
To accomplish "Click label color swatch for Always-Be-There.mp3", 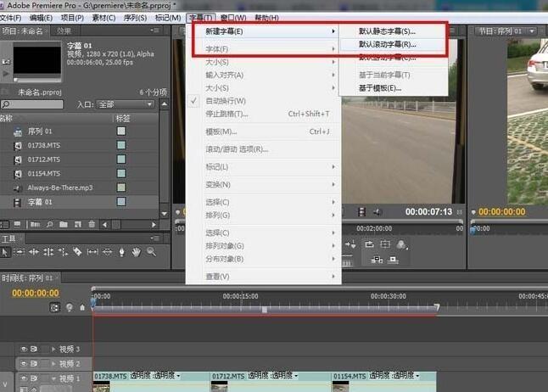I will [x=121, y=188].
